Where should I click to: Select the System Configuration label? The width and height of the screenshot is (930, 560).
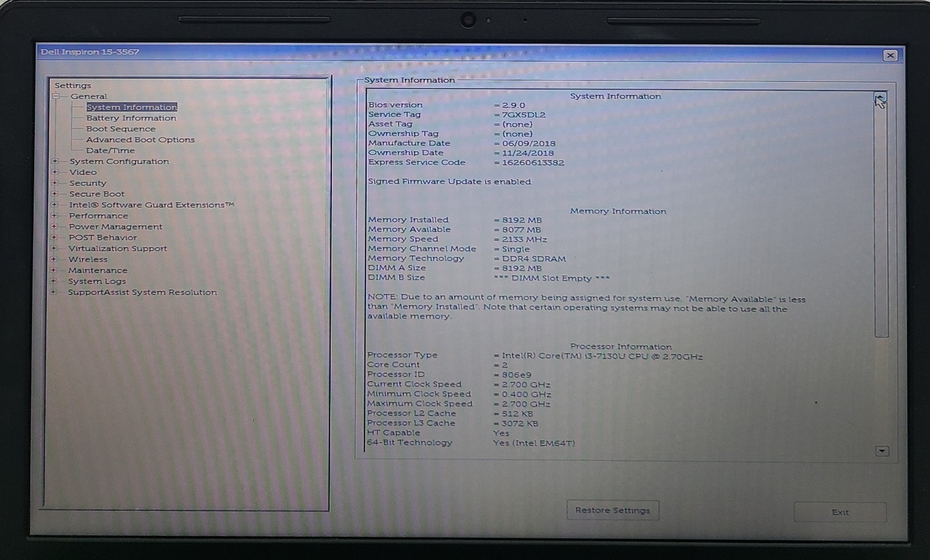pyautogui.click(x=119, y=161)
